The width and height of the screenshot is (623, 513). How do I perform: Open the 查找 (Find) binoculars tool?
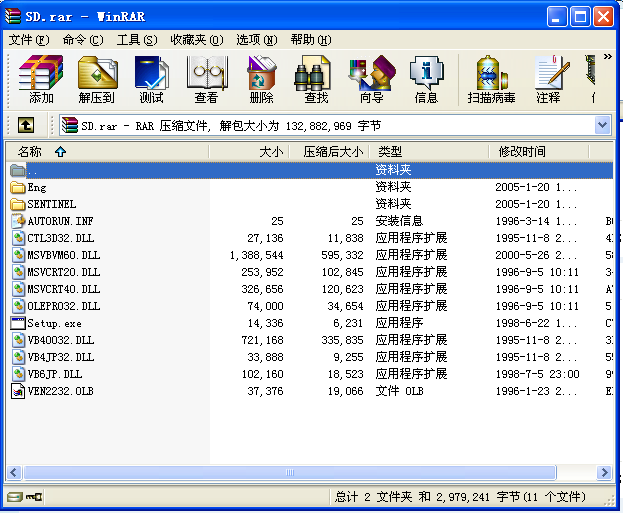tap(316, 79)
